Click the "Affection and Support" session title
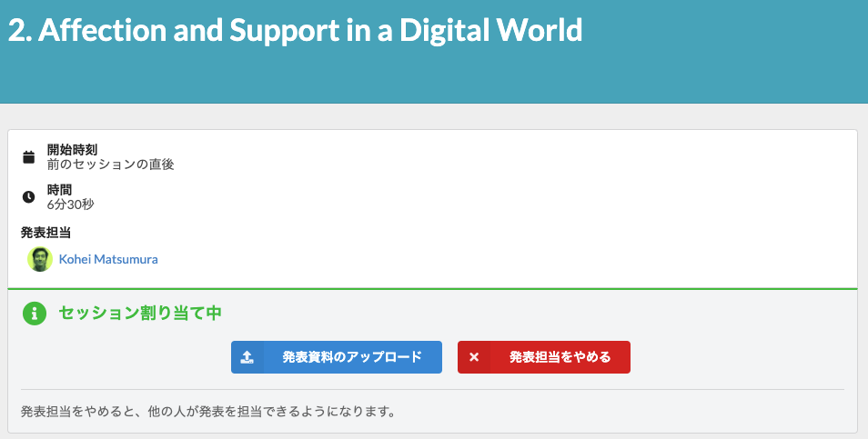Viewport: 868px width, 439px height. (295, 31)
